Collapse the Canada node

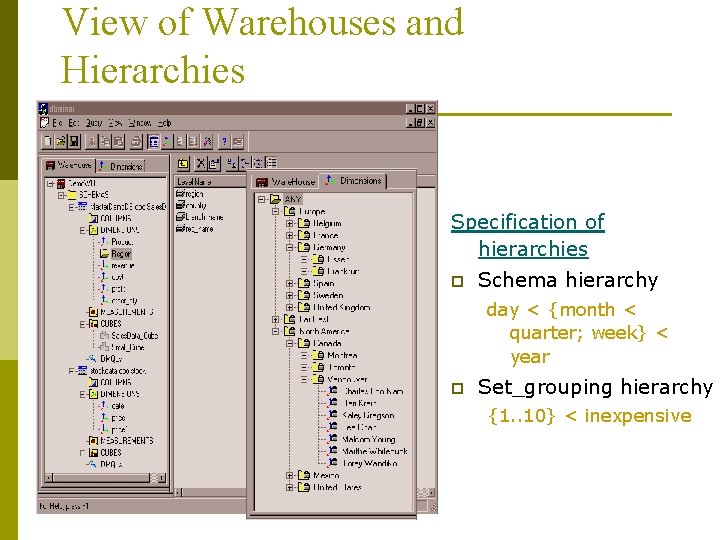pos(290,343)
